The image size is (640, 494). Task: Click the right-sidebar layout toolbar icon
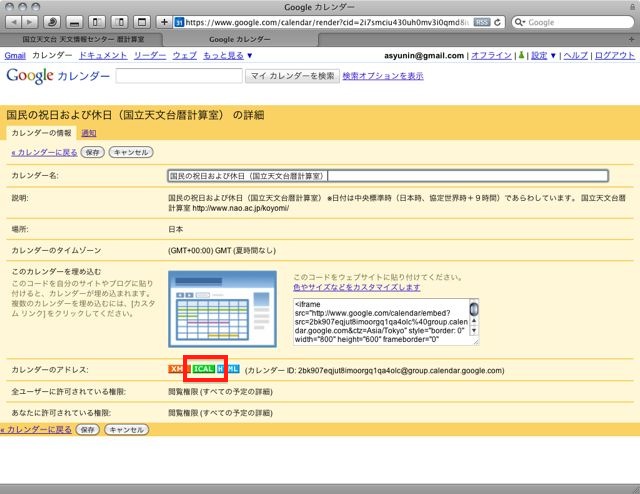click(120, 22)
